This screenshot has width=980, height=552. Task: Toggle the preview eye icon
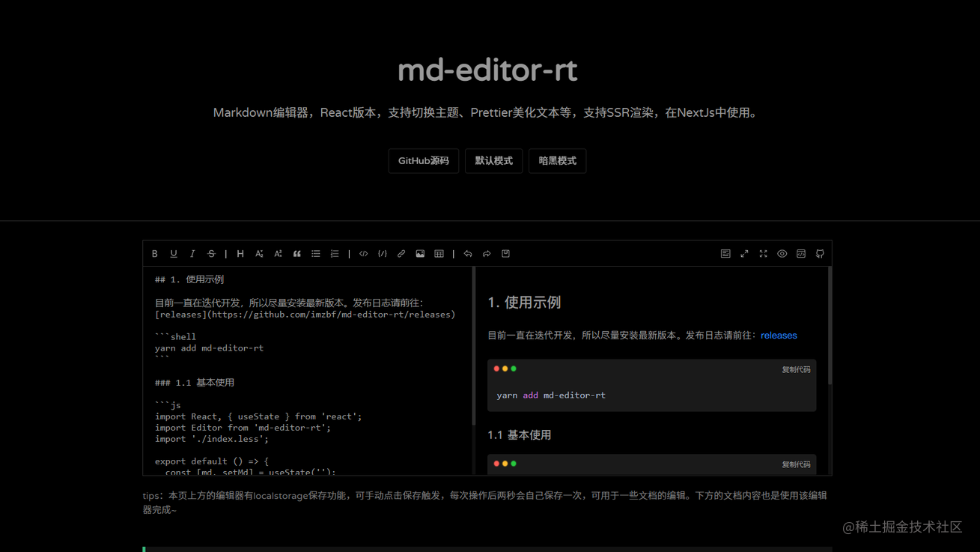(x=782, y=254)
